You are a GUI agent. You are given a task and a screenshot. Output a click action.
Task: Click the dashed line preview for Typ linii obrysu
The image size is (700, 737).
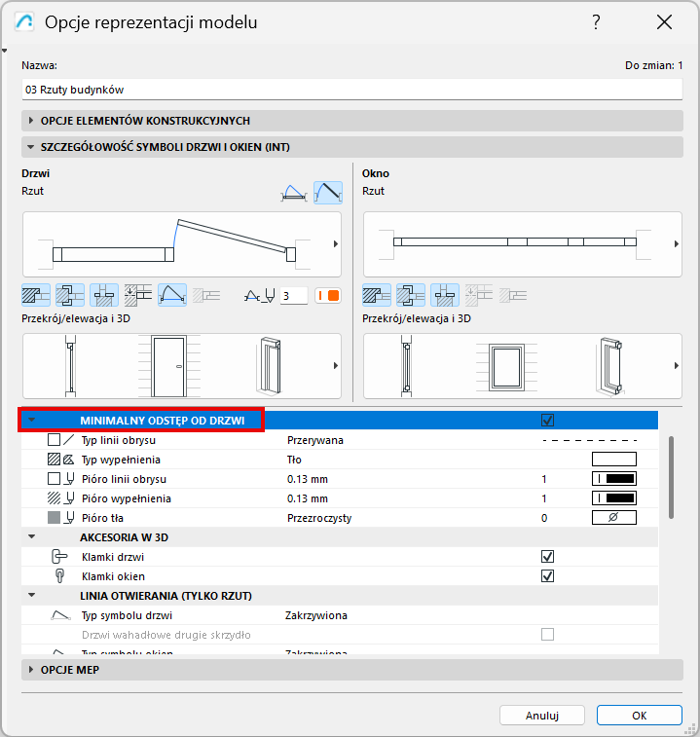(590, 440)
